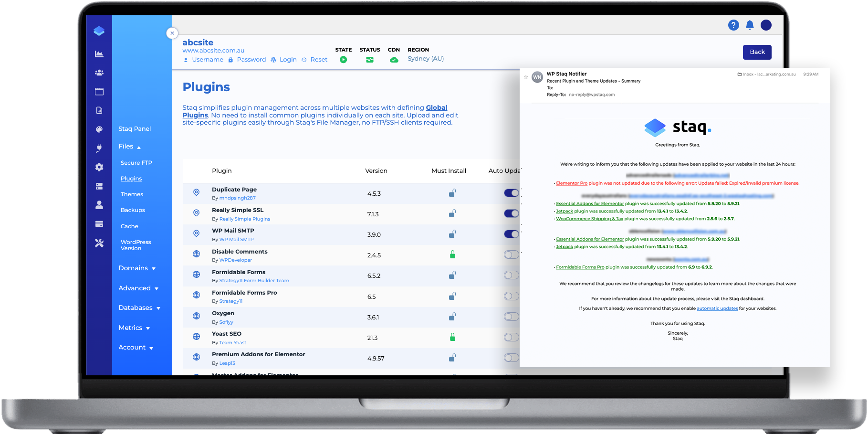Expand the Metrics menu section
868x435 pixels.
click(x=134, y=328)
